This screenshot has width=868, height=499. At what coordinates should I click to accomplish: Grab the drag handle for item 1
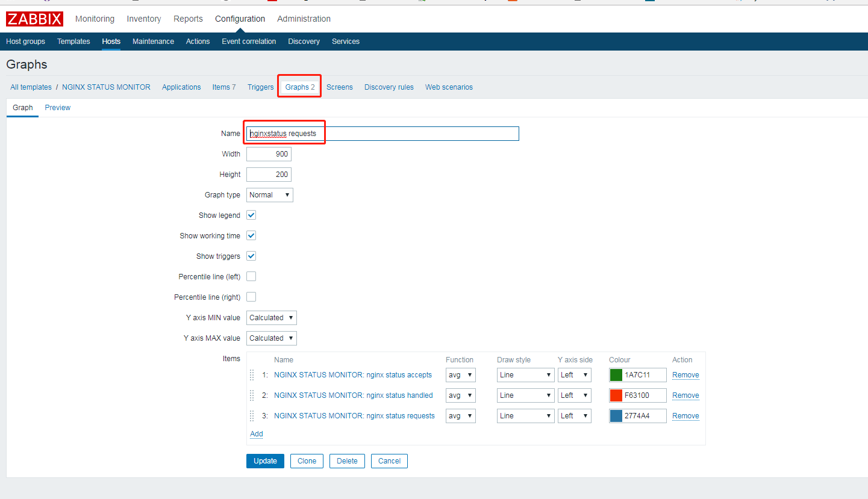click(252, 375)
